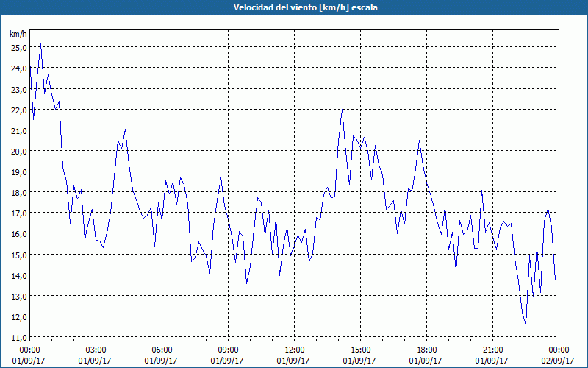Select the 24,0 y-axis label

click(x=19, y=68)
